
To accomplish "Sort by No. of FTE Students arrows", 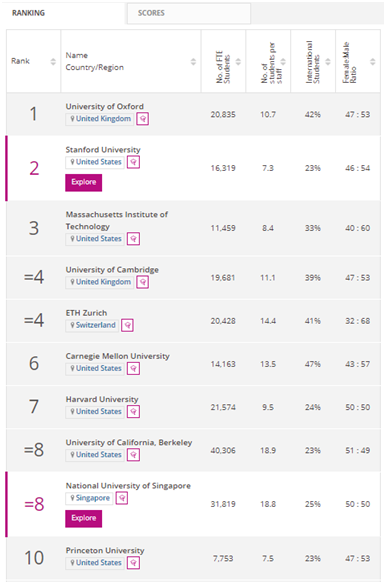I will click(x=238, y=61).
